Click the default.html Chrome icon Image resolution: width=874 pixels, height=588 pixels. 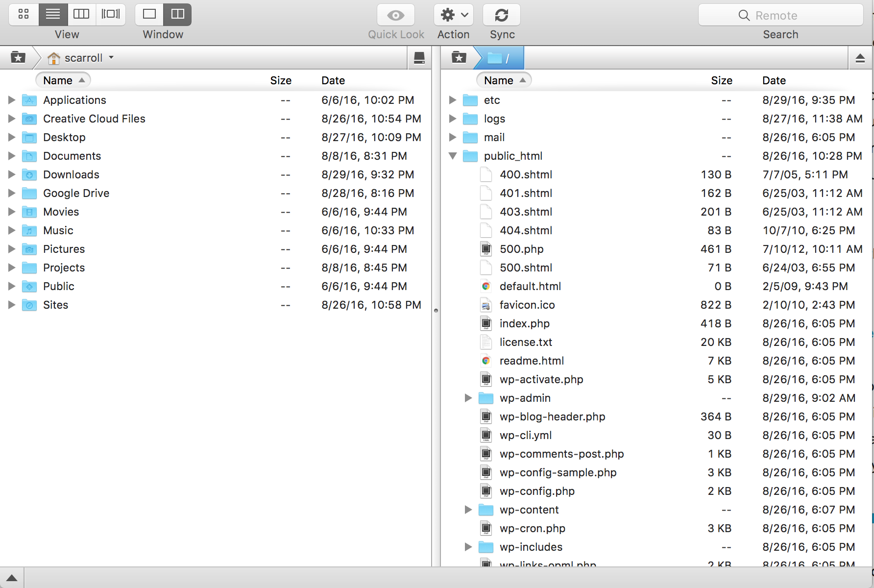tap(486, 286)
